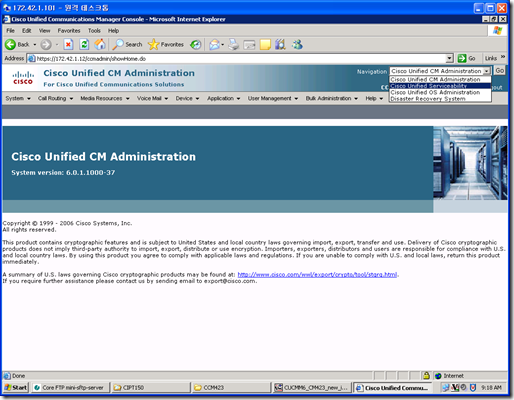
Task: Refresh the page with the green arrows icon
Action: click(x=84, y=44)
